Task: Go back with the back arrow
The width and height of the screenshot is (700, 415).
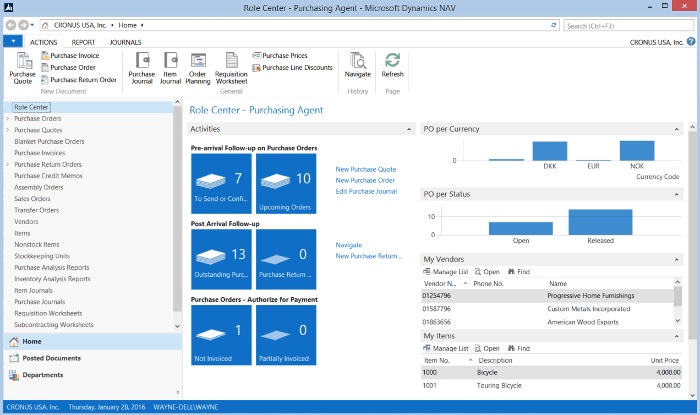Action: click(x=11, y=25)
